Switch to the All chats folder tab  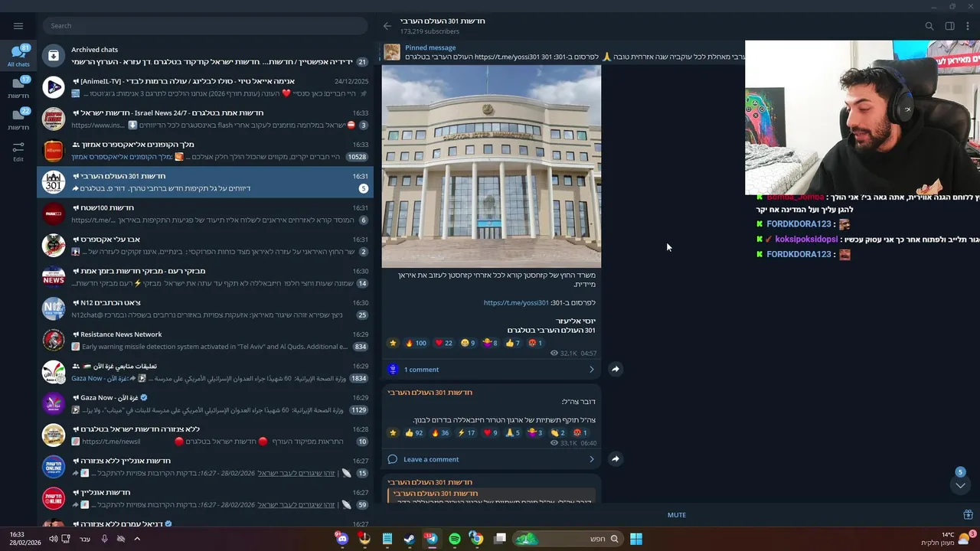point(18,56)
